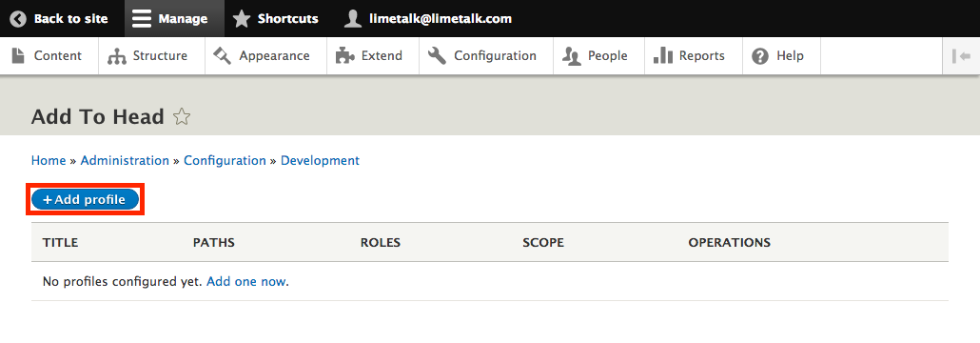Click the Add profile button
The width and height of the screenshot is (980, 343).
pos(85,200)
